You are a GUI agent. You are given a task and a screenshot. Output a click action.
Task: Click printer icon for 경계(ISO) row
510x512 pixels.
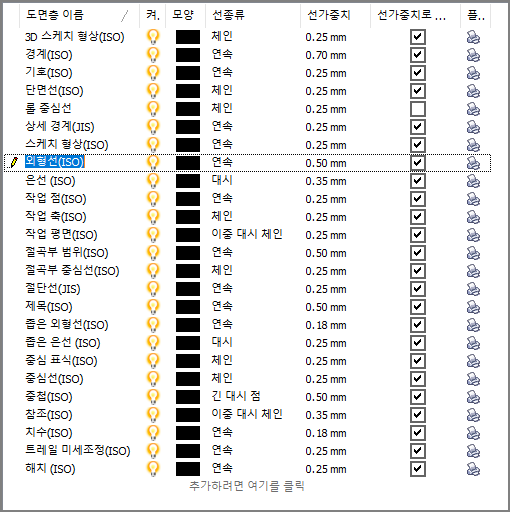click(473, 55)
